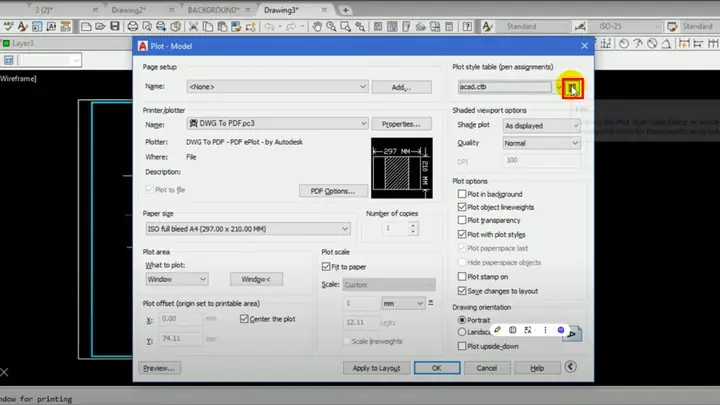Open the ISO-25 dimension style dropdown
720x405 pixels.
click(624, 27)
